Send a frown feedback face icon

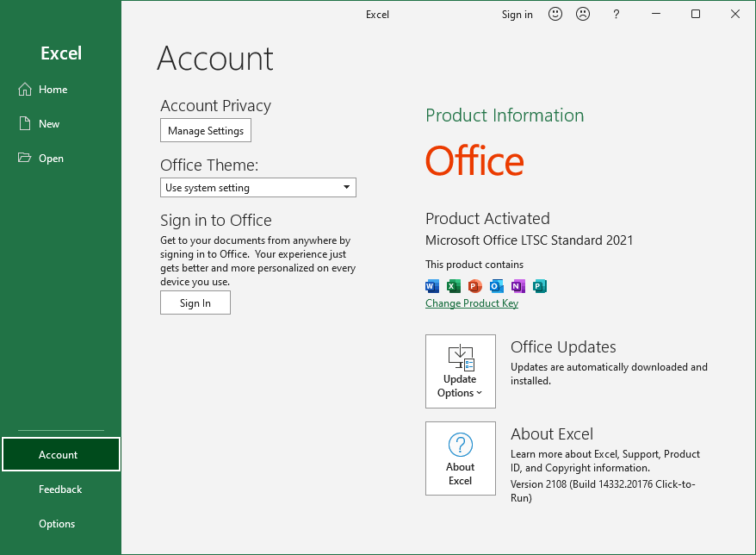pyautogui.click(x=582, y=14)
